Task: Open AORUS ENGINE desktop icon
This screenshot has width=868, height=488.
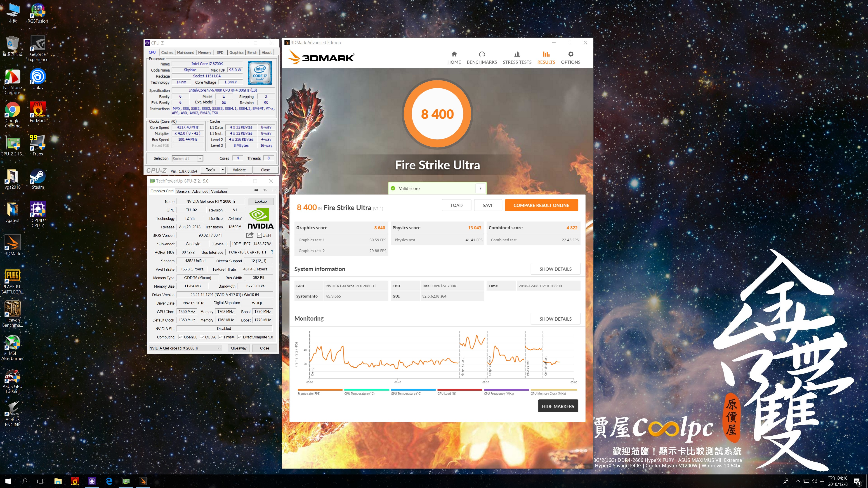Action: click(x=12, y=414)
